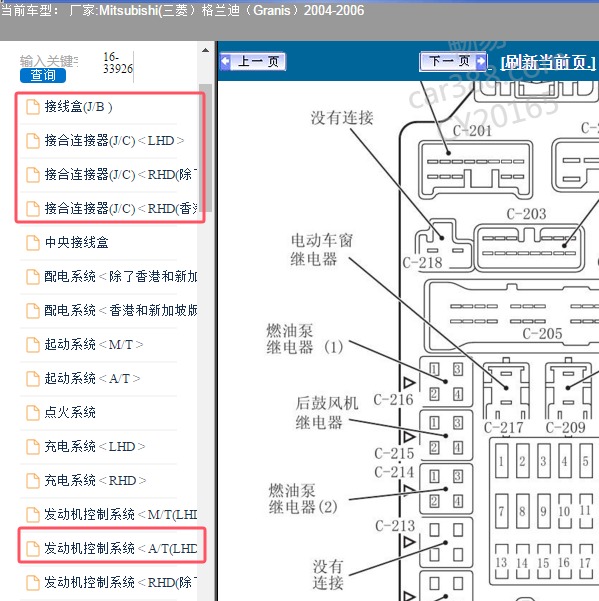
Task: Go to next page with 下一页
Action: coord(453,61)
